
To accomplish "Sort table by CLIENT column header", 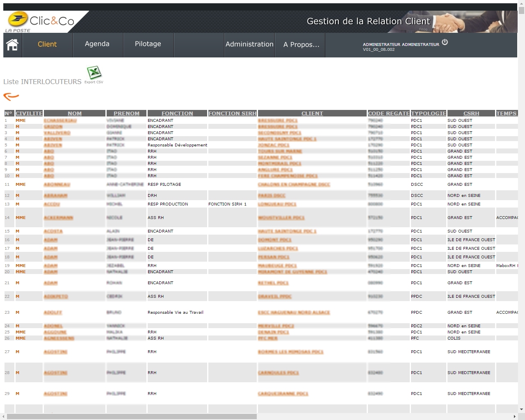I will click(312, 114).
